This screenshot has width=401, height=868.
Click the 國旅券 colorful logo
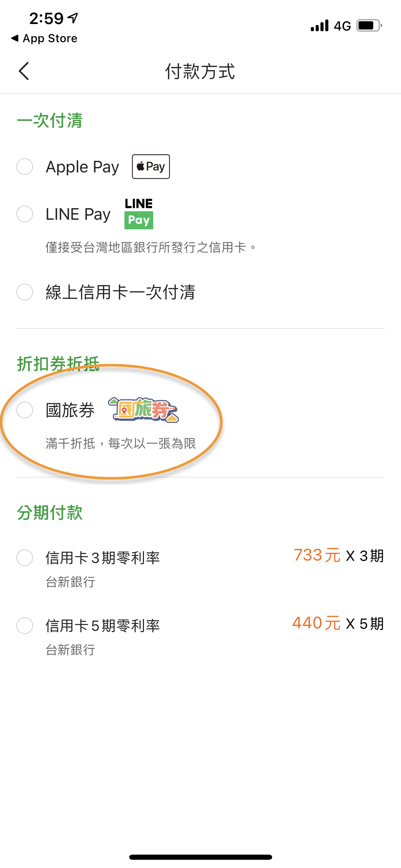pos(143,410)
